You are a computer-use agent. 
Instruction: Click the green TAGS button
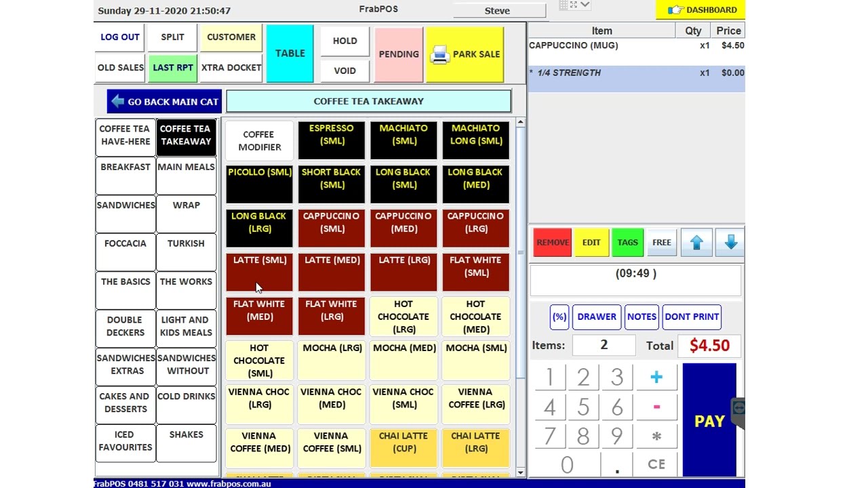(627, 243)
